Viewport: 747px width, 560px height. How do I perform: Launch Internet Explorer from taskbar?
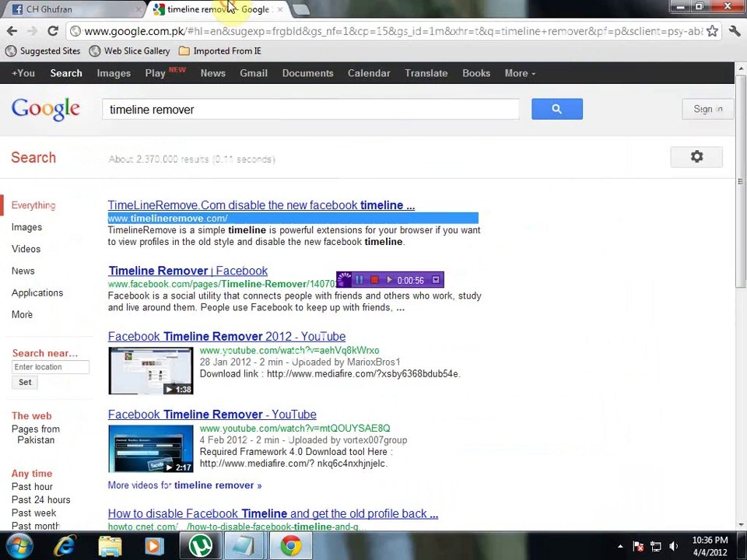tap(65, 546)
